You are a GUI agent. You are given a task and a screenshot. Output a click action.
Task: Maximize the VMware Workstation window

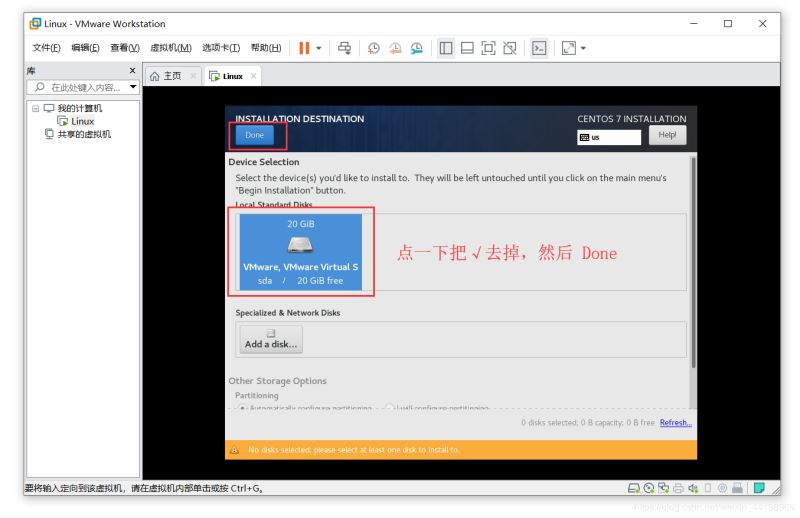click(728, 23)
